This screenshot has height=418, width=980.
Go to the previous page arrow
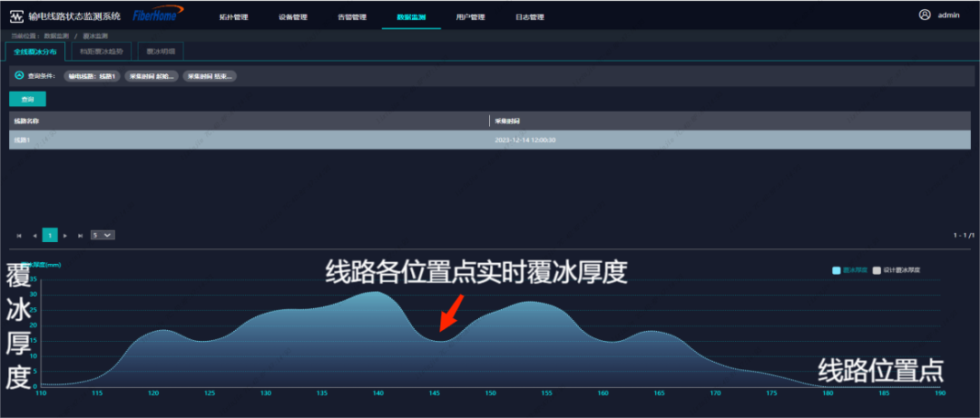(34, 236)
